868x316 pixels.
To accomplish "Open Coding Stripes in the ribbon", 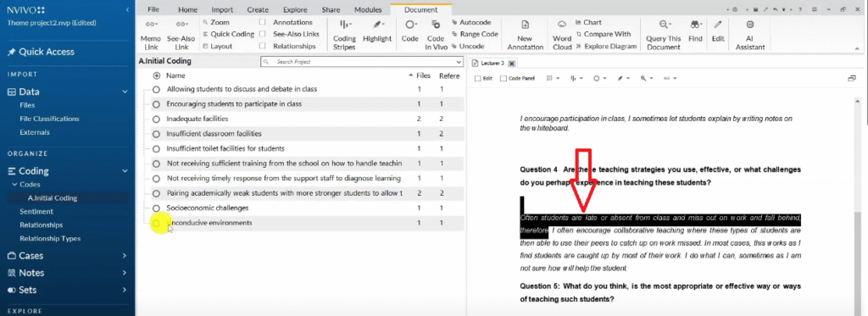I will click(344, 36).
